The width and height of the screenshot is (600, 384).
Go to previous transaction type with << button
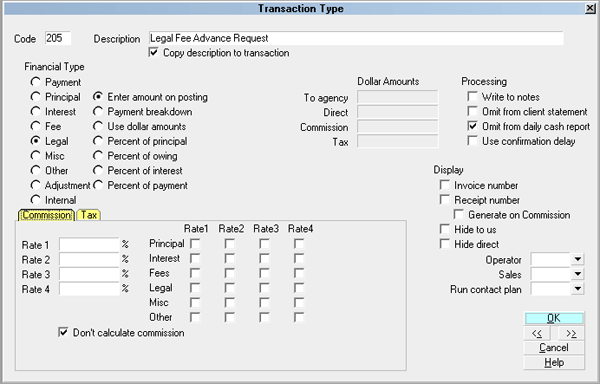537,334
